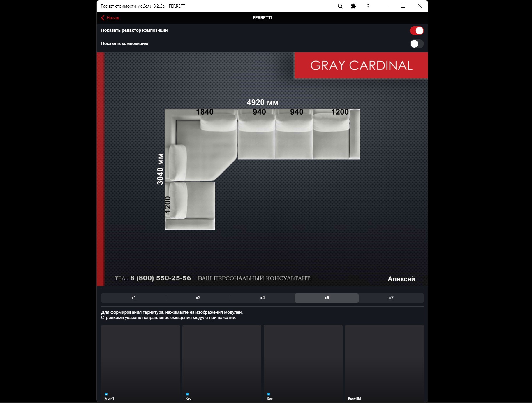Click the blue arrow icon above Угол-1
The image size is (532, 403).
tap(106, 394)
